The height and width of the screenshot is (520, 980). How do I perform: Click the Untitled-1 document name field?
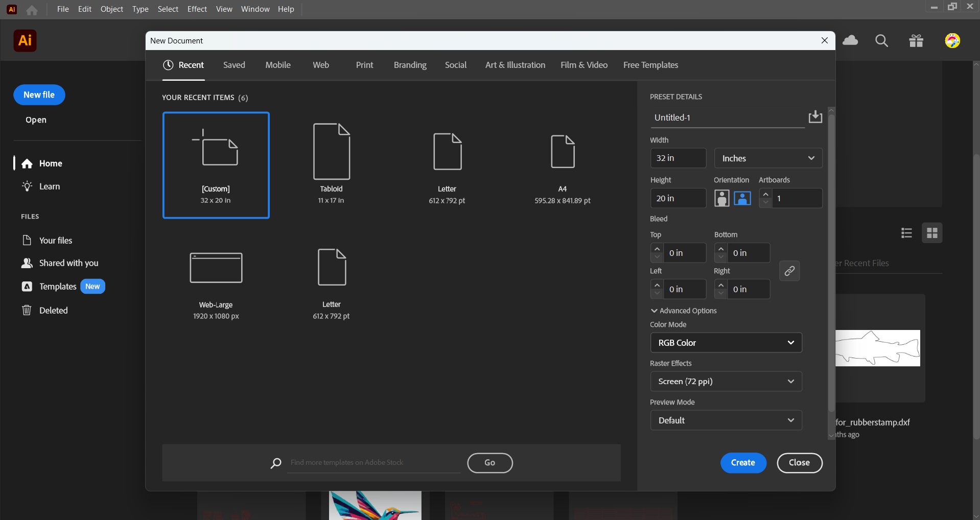click(728, 117)
